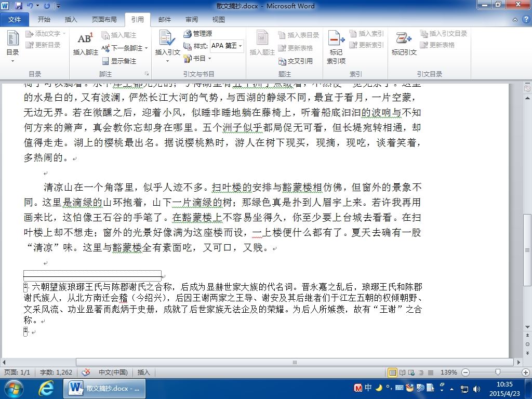Expand the 下一条脚注 dropdown arrow

coord(146,48)
